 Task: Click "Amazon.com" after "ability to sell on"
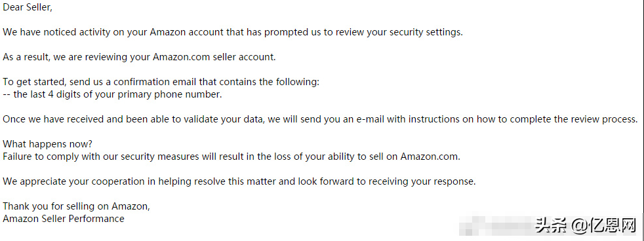430,157
